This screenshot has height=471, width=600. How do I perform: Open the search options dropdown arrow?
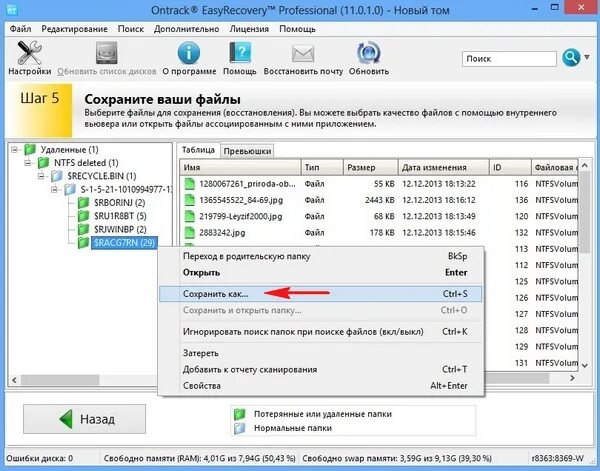pos(587,58)
